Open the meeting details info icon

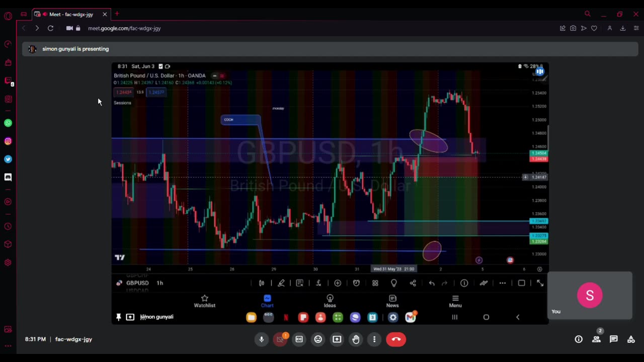point(579,339)
